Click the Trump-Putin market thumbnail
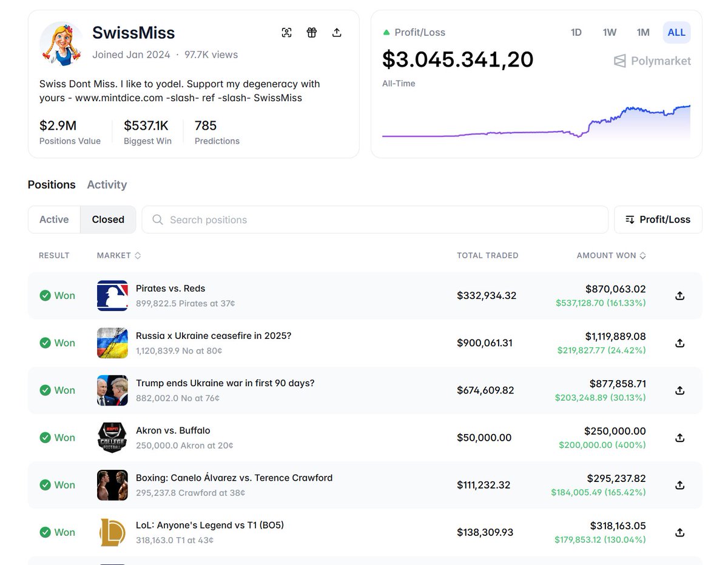The width and height of the screenshot is (728, 565). point(112,390)
